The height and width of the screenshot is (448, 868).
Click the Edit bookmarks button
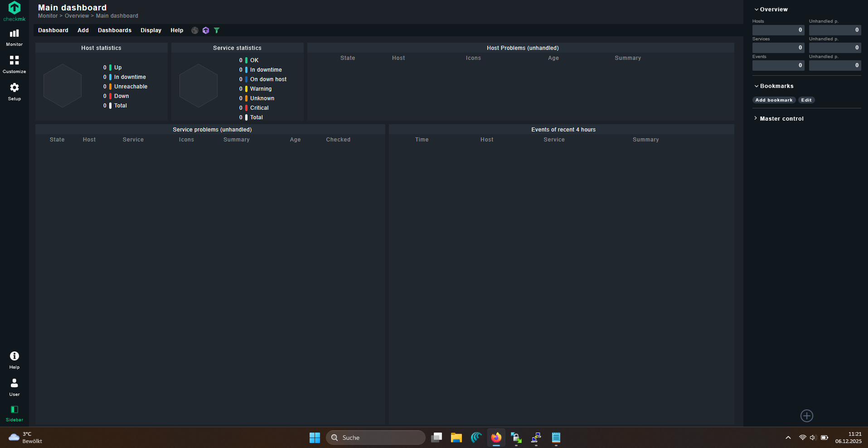tap(806, 100)
